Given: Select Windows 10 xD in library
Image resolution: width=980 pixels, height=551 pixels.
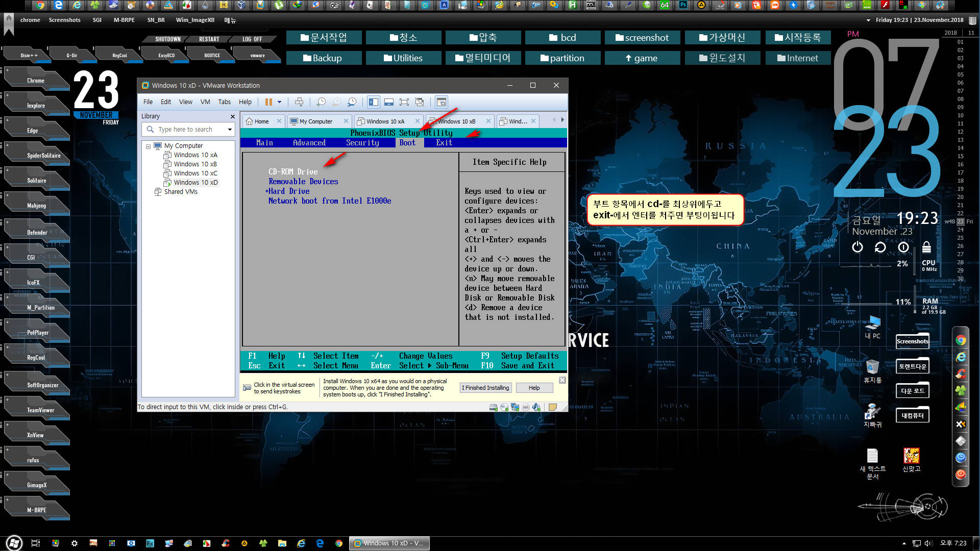Looking at the screenshot, I should tap(195, 183).
